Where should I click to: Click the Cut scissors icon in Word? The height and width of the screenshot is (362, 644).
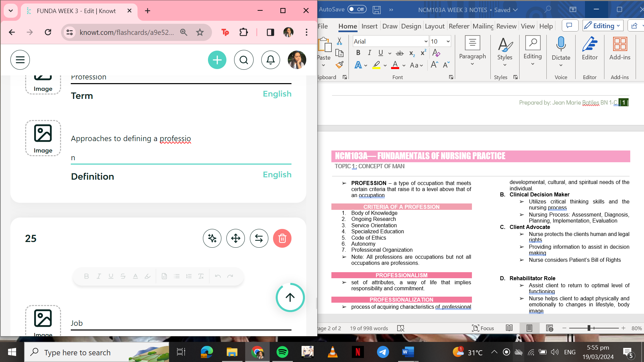tap(339, 41)
